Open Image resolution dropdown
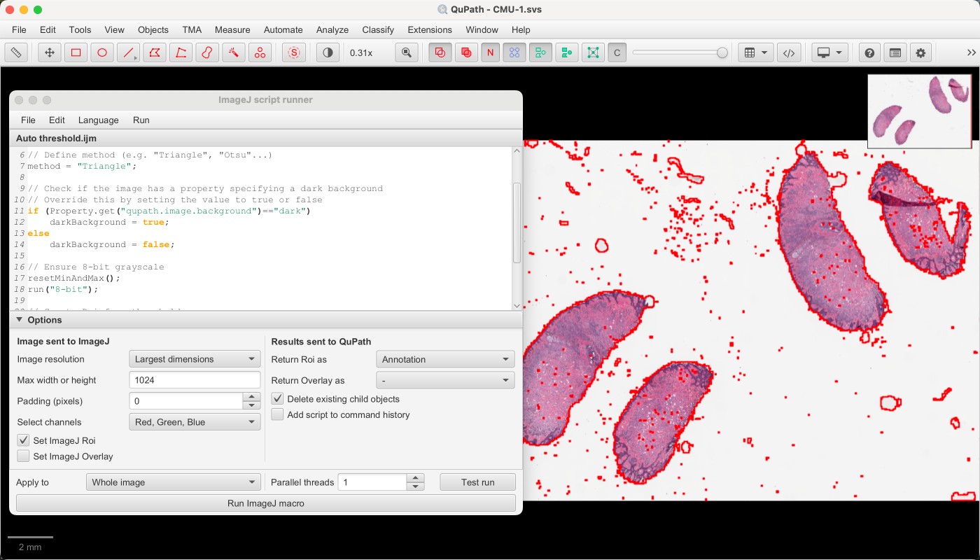 (195, 359)
